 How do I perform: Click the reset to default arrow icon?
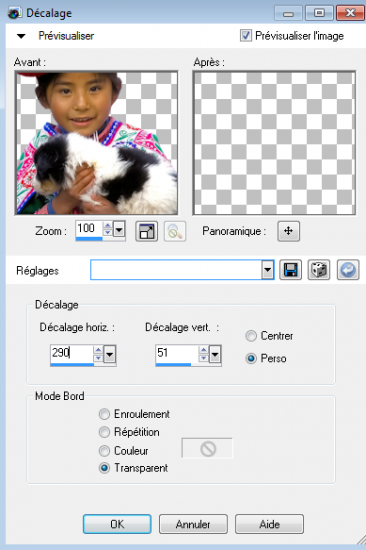(348, 270)
